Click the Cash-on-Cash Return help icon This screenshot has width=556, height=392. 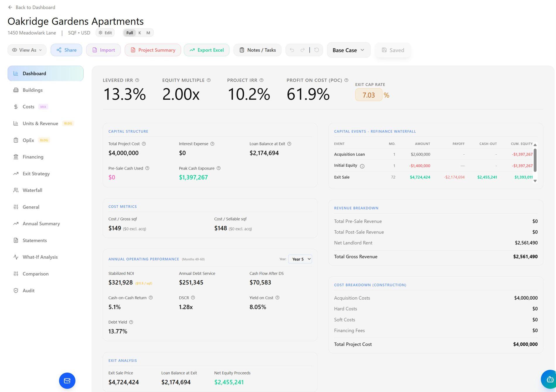pyautogui.click(x=151, y=298)
